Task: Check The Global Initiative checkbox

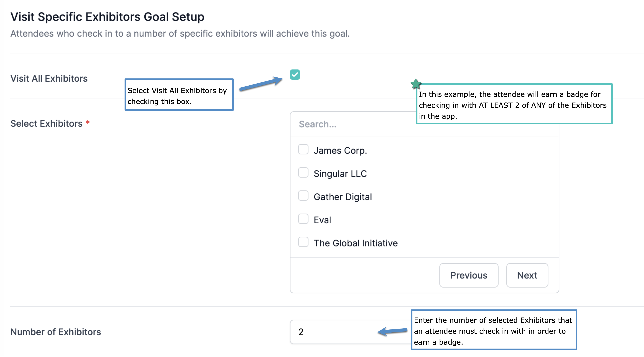Action: click(303, 242)
